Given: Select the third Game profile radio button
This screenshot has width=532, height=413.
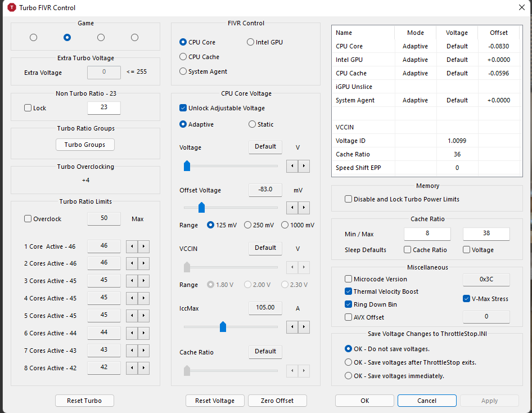Looking at the screenshot, I should 101,37.
